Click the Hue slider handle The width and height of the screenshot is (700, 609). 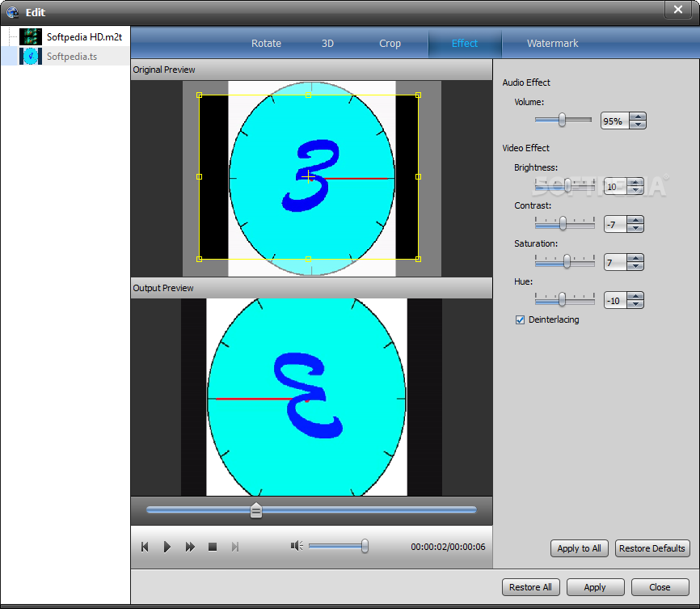click(x=562, y=299)
